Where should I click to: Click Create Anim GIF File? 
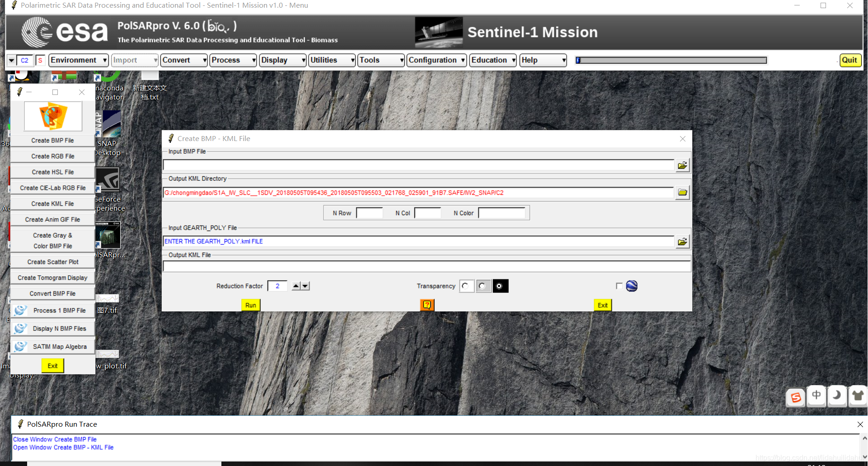(52, 220)
